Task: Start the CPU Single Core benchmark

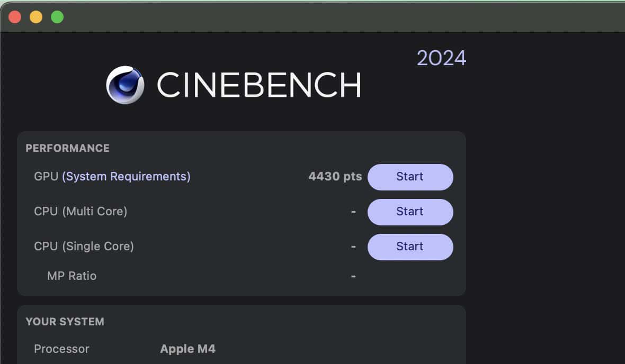Action: tap(410, 247)
